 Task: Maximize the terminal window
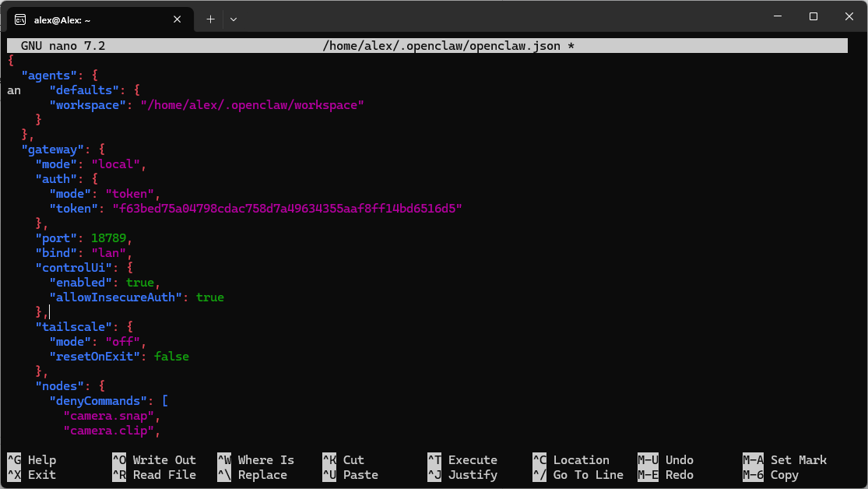tap(813, 16)
